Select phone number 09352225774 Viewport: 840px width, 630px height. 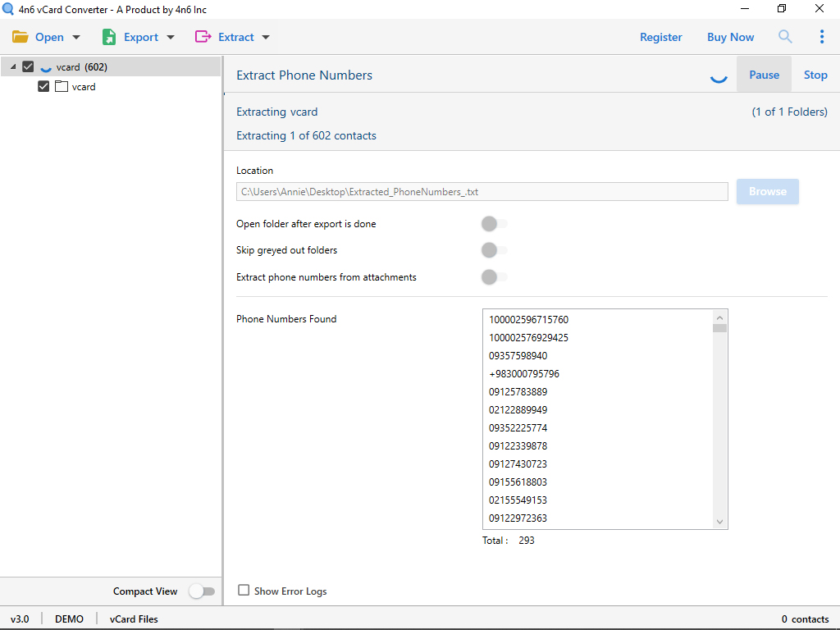pos(518,427)
